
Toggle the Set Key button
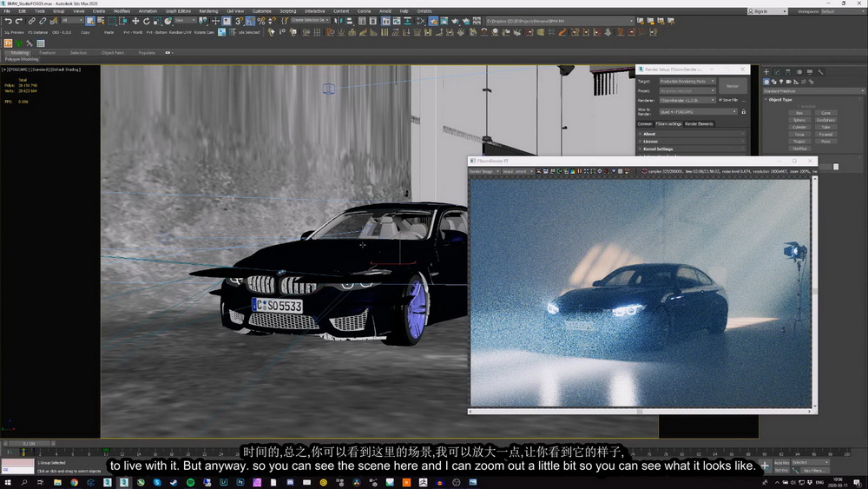click(782, 470)
